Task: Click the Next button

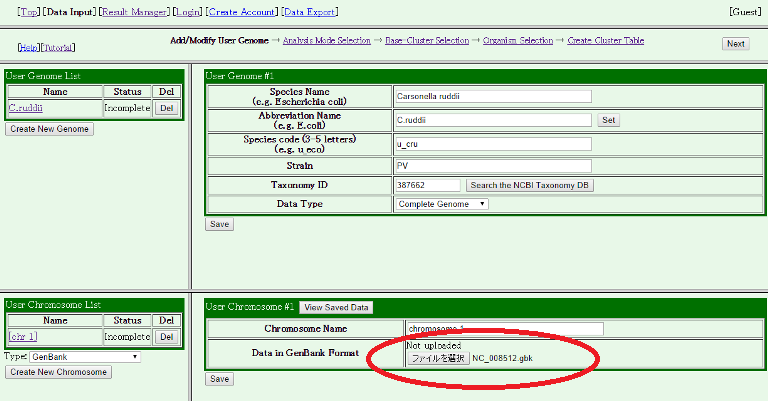Action: tap(735, 44)
